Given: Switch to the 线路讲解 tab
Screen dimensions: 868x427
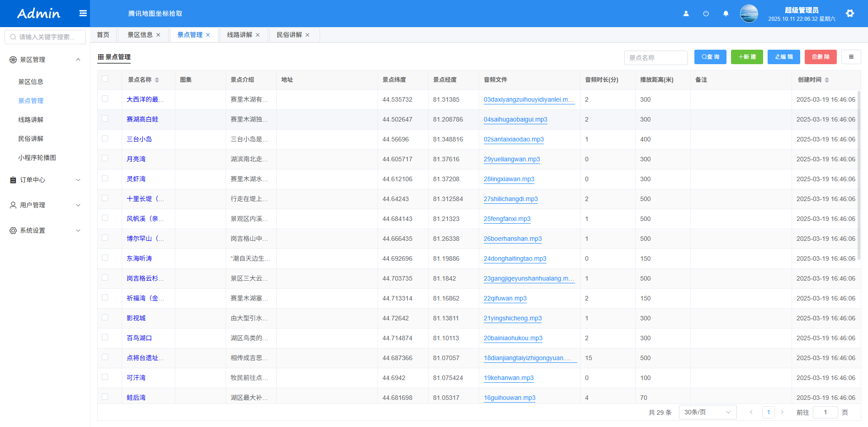Looking at the screenshot, I should point(240,35).
